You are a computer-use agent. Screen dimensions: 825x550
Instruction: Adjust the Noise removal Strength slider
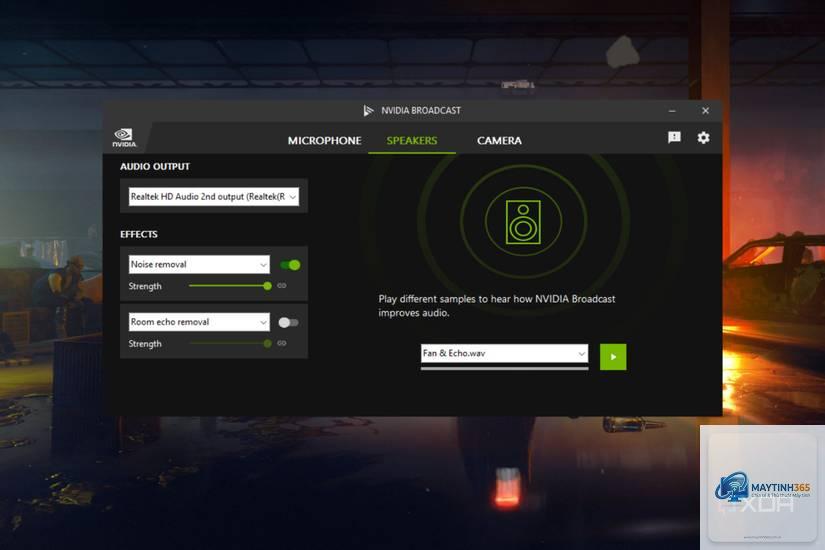(x=230, y=286)
